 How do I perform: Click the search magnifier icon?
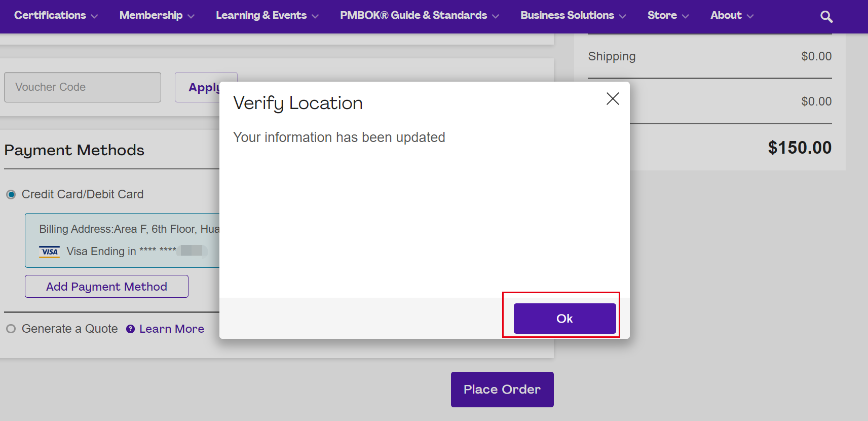826,17
